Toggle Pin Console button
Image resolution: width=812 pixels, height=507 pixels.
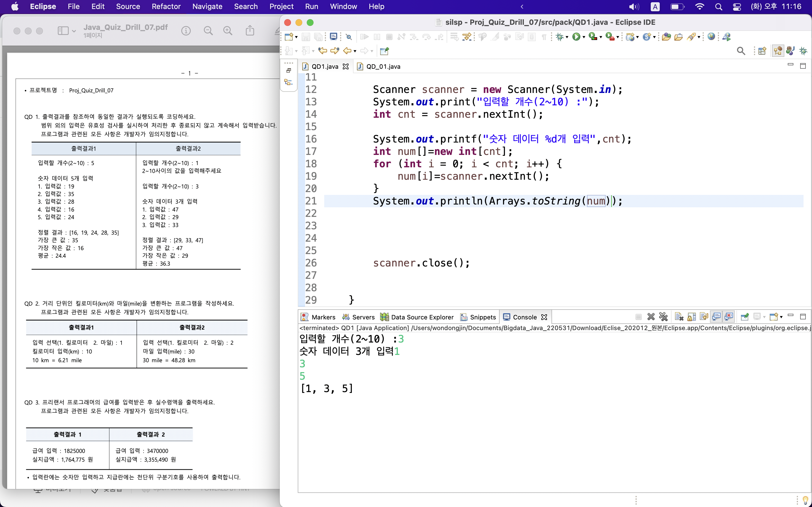745,317
